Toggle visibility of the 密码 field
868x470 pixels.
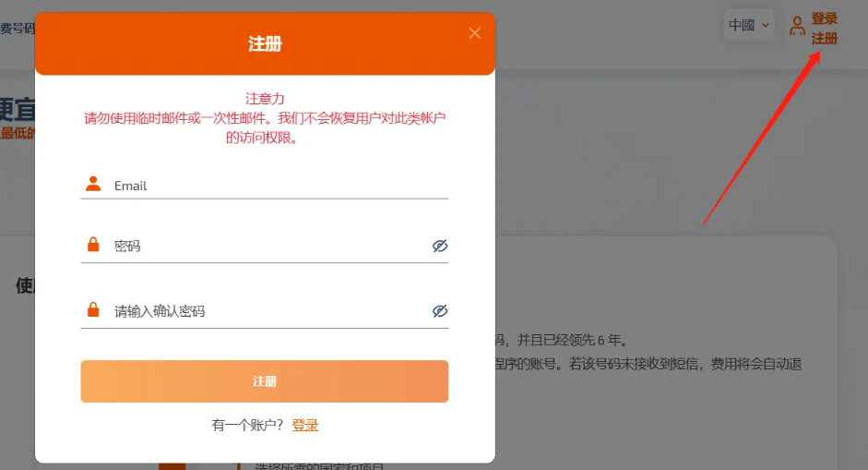click(x=440, y=246)
